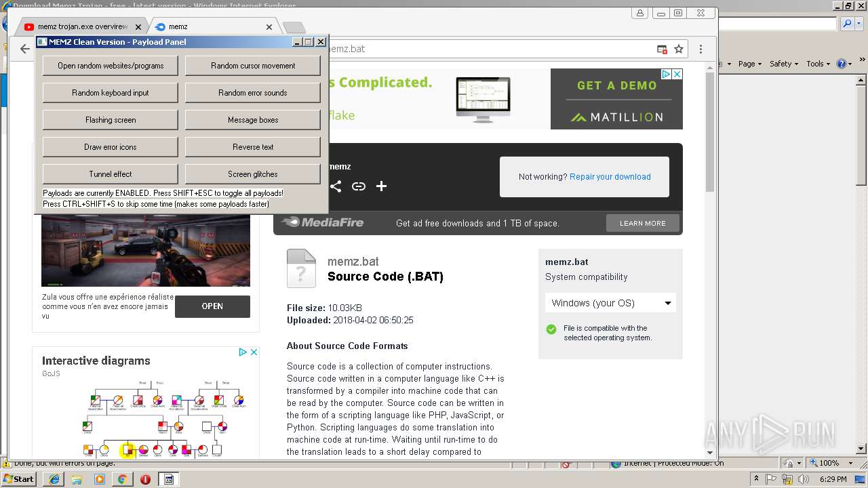Click the Zula game ad image
The height and width of the screenshot is (488, 868).
tap(146, 249)
